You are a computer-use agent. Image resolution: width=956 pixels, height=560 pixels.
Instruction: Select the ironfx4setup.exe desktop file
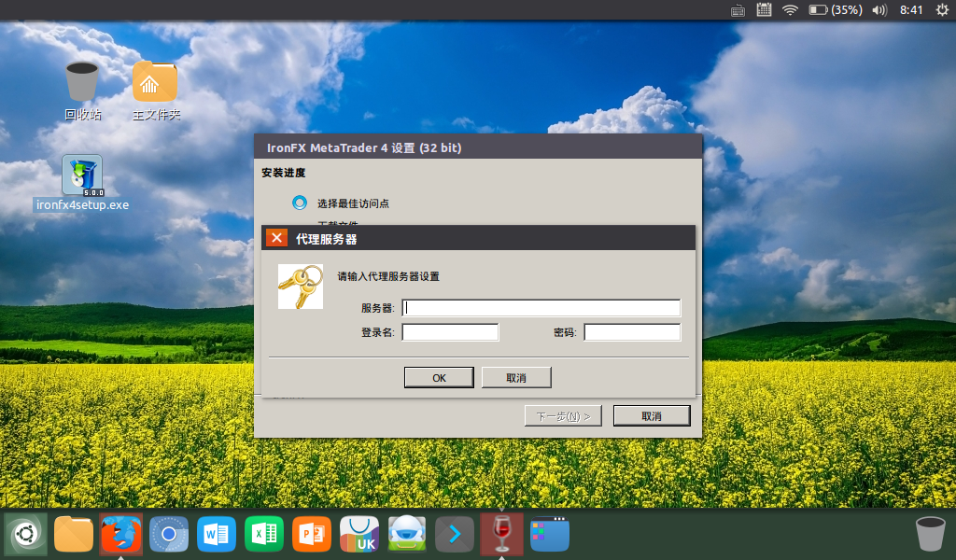(x=82, y=183)
